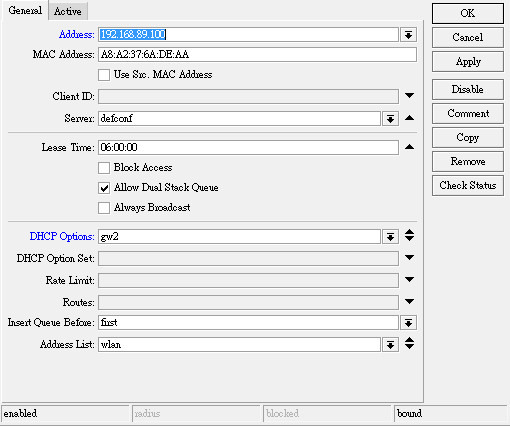Click the blue Address label
This screenshot has height=426, width=510.
[x=77, y=34]
